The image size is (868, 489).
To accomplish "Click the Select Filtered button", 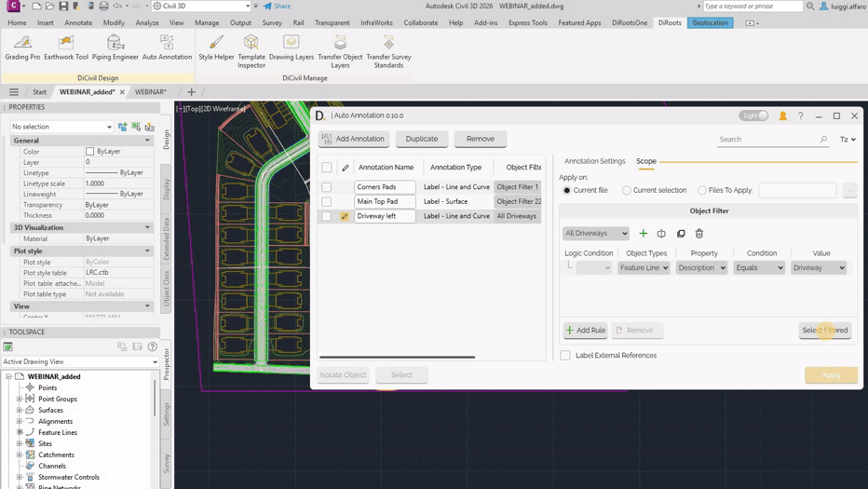I will [x=825, y=330].
